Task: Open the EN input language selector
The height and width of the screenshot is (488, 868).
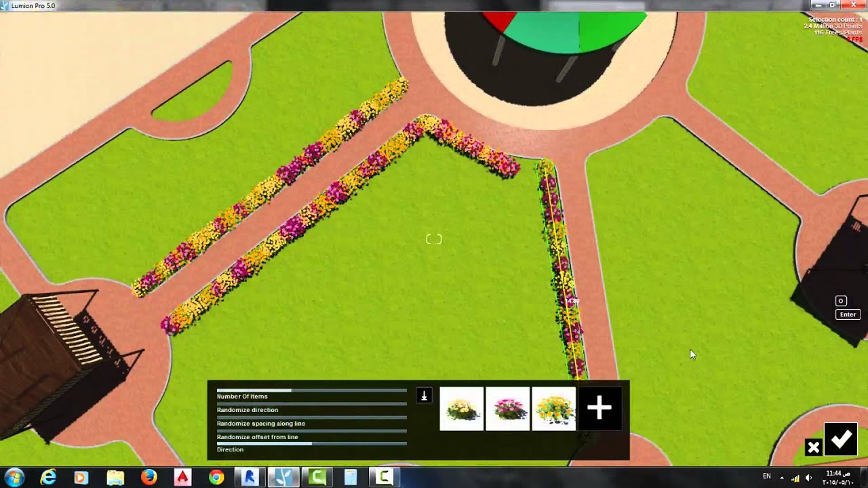Action: 766,476
